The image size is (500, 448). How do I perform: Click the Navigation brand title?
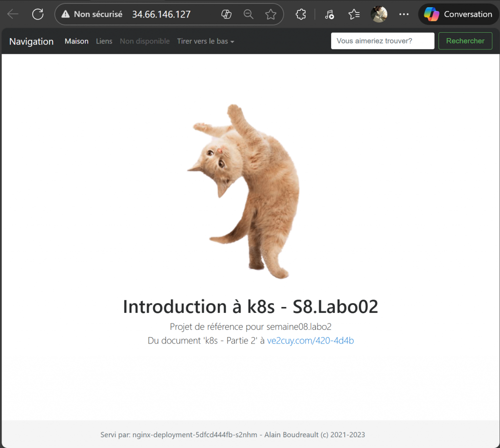(31, 41)
